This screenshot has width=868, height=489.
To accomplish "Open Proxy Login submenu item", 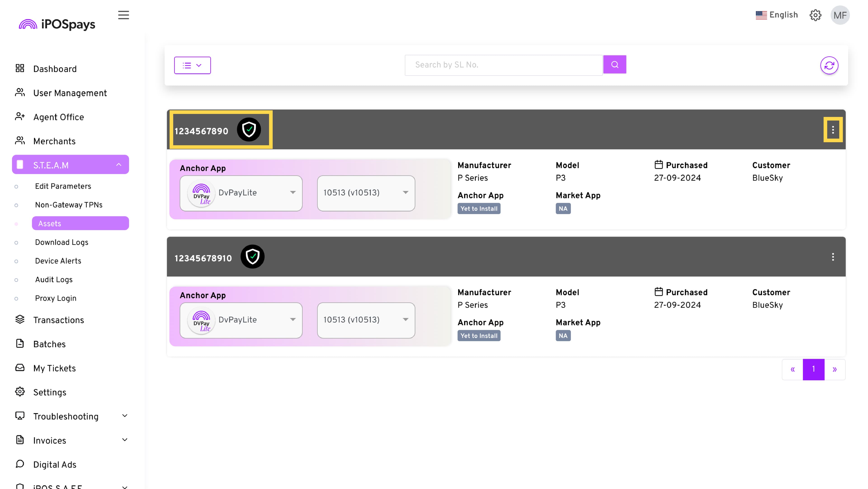I will [56, 298].
